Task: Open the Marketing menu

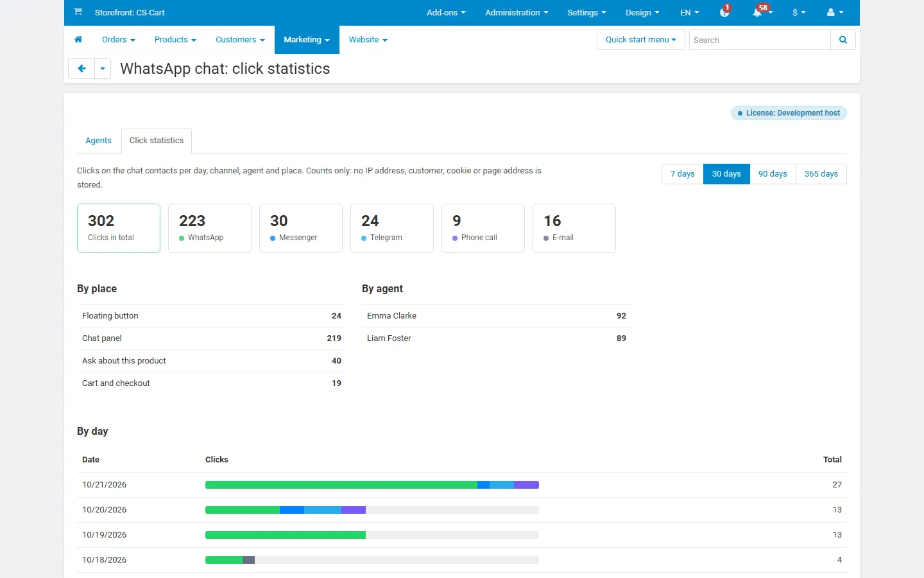Action: (x=307, y=40)
